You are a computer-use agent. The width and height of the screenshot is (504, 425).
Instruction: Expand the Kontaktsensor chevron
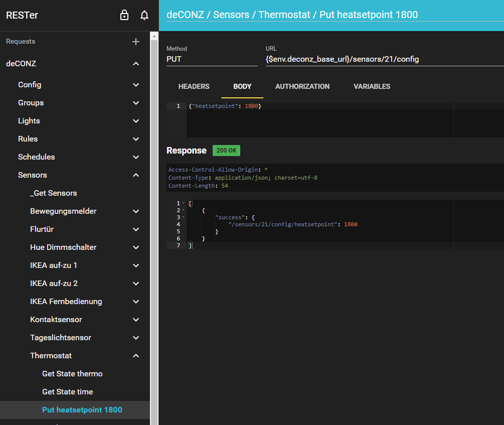(x=136, y=320)
